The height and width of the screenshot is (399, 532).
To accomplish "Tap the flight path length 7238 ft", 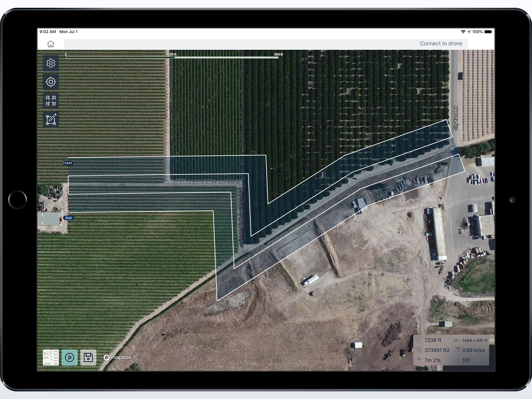I will [x=433, y=340].
